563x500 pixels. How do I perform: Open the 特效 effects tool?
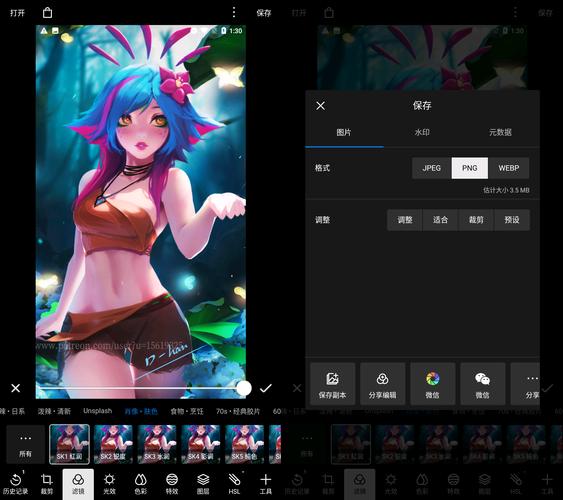(x=172, y=484)
